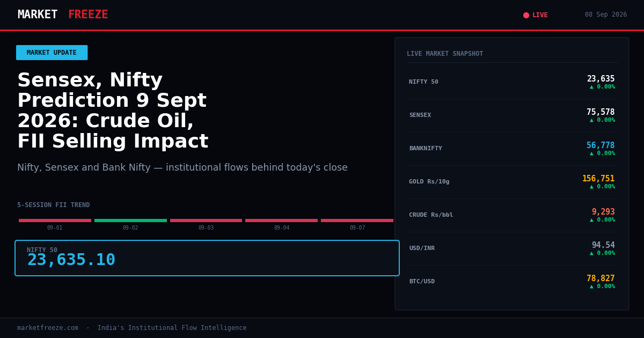Click the 08 Sep 2026 date label
The height and width of the screenshot is (338, 644).
606,15
